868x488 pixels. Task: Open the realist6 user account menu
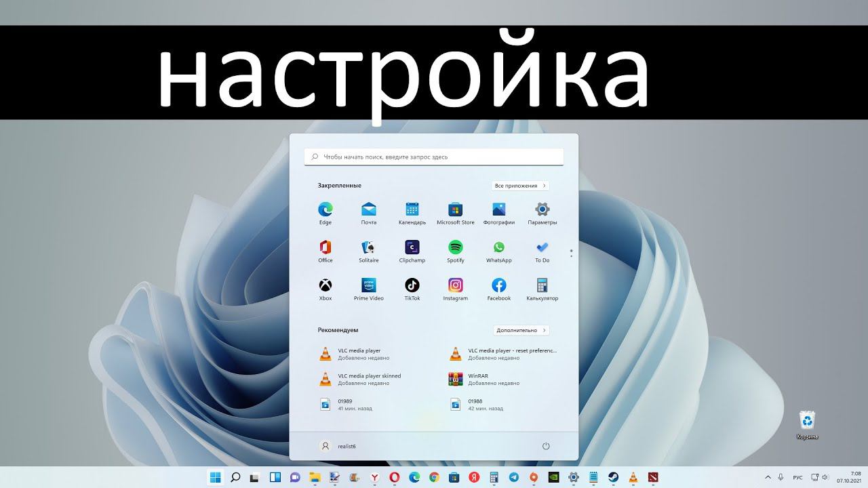(338, 446)
